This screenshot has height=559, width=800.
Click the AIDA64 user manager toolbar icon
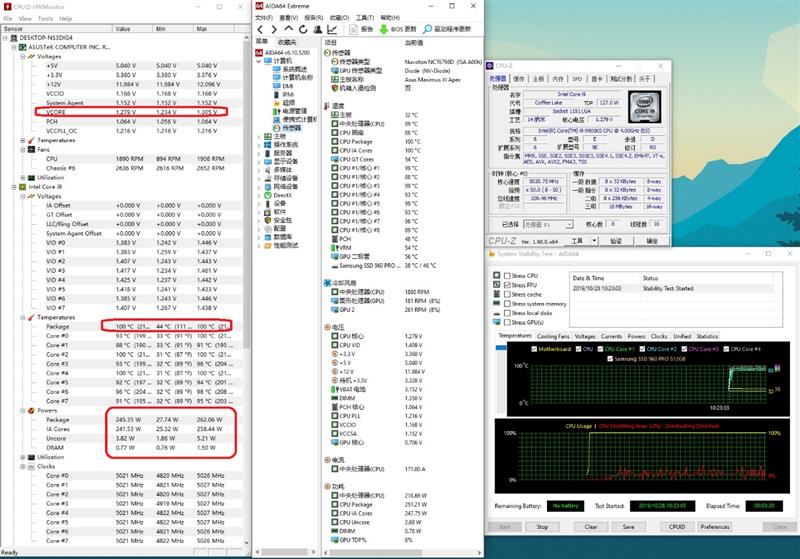(318, 30)
